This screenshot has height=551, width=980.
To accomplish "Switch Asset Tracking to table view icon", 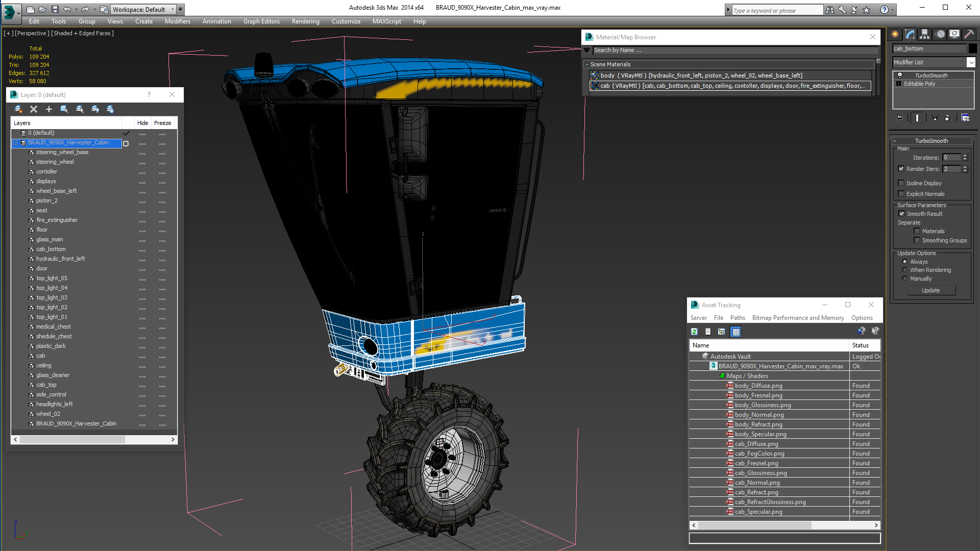I will tap(736, 332).
